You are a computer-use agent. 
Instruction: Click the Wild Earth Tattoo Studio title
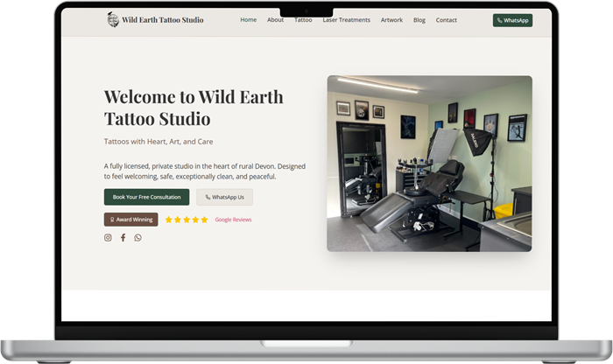(x=163, y=19)
